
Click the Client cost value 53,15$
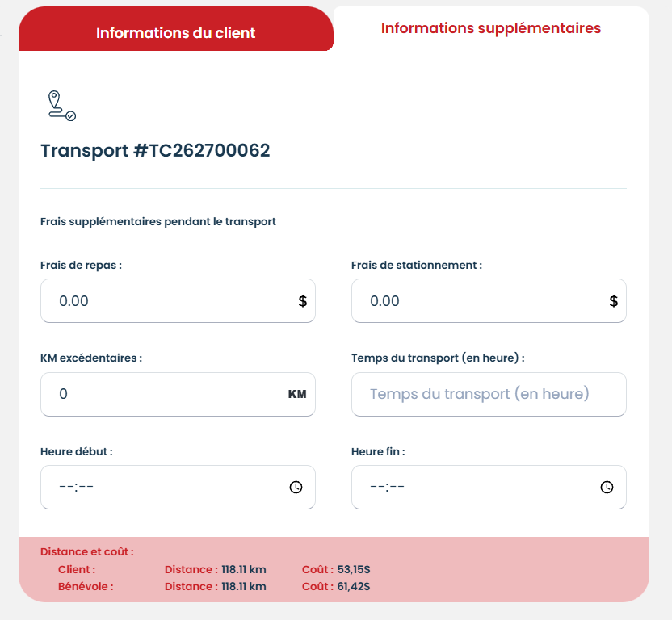tap(354, 570)
